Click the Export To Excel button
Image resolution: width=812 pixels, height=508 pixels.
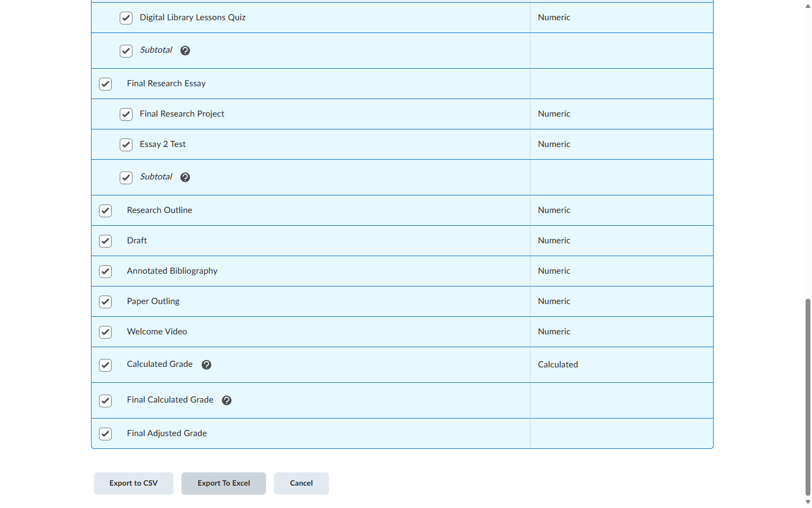[223, 484]
